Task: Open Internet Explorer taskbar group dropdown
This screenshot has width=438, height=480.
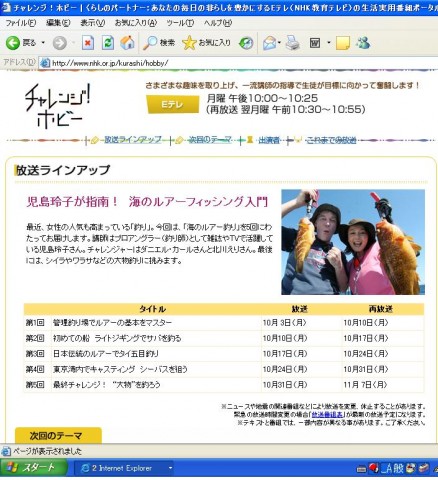Action: coord(170,468)
